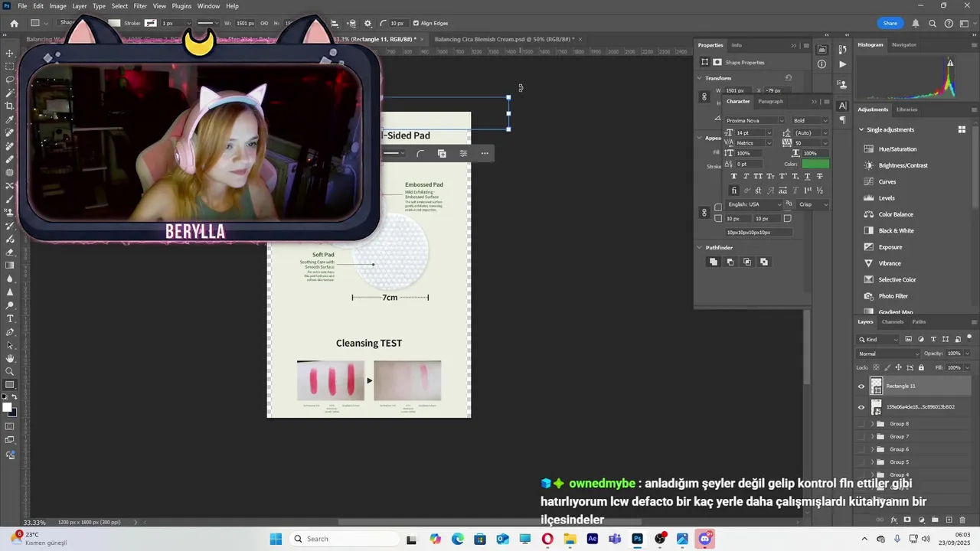Open the Paragraph panel icon in dock
980x551 pixels.
coord(843,120)
